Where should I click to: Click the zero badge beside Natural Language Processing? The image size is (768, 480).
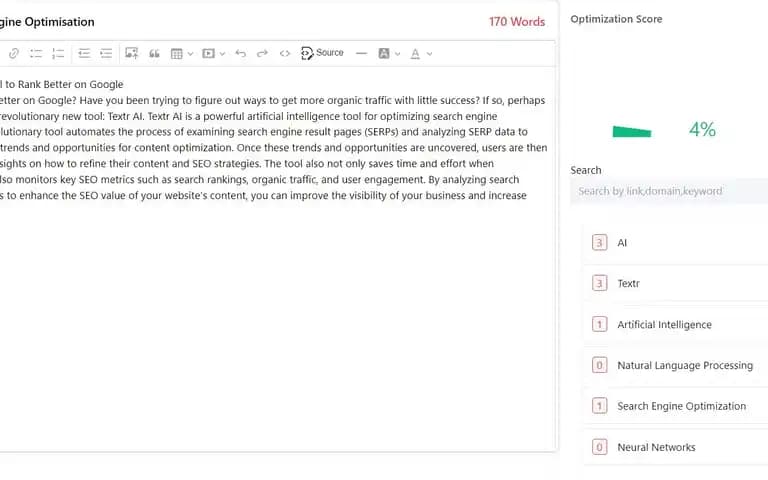[600, 365]
